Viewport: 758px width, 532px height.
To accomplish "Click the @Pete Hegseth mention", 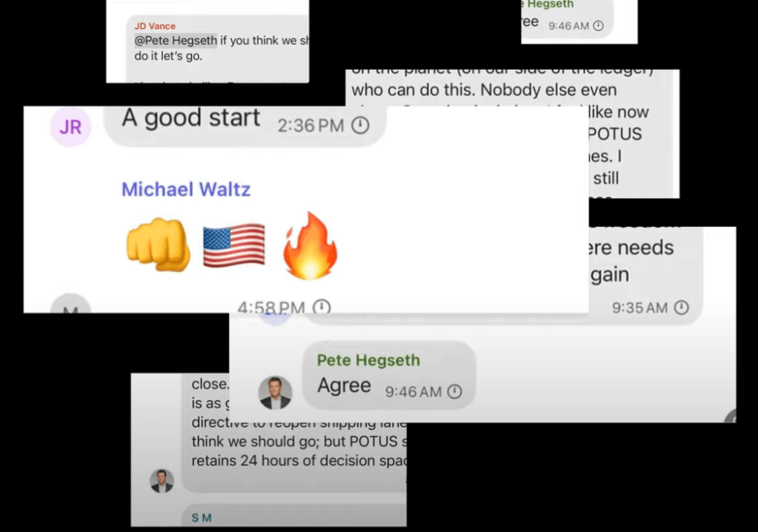I will coord(176,41).
